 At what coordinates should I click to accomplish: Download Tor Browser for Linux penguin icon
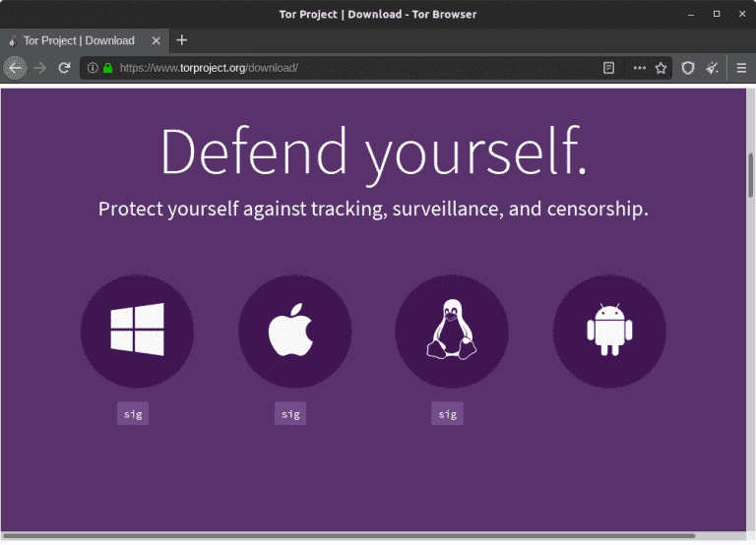(x=452, y=332)
